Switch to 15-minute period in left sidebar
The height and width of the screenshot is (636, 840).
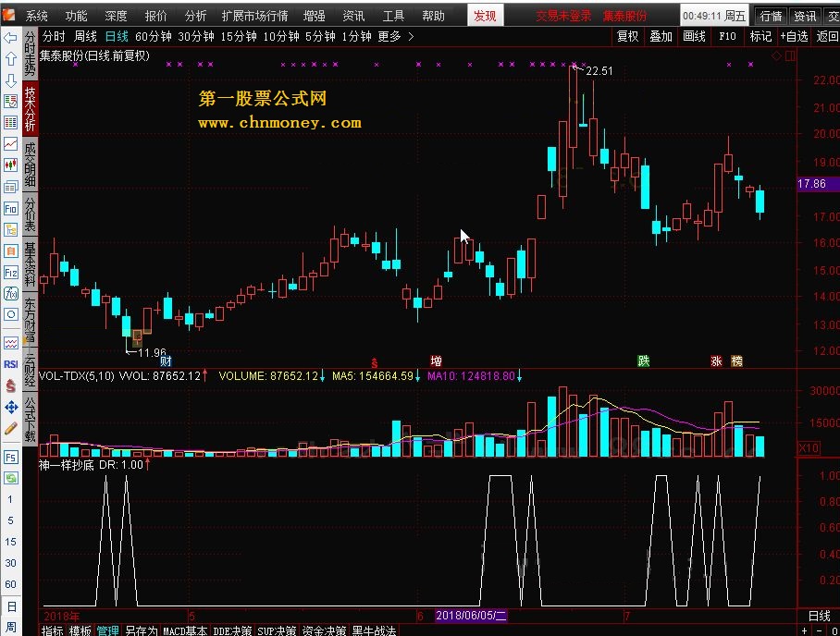click(10, 542)
